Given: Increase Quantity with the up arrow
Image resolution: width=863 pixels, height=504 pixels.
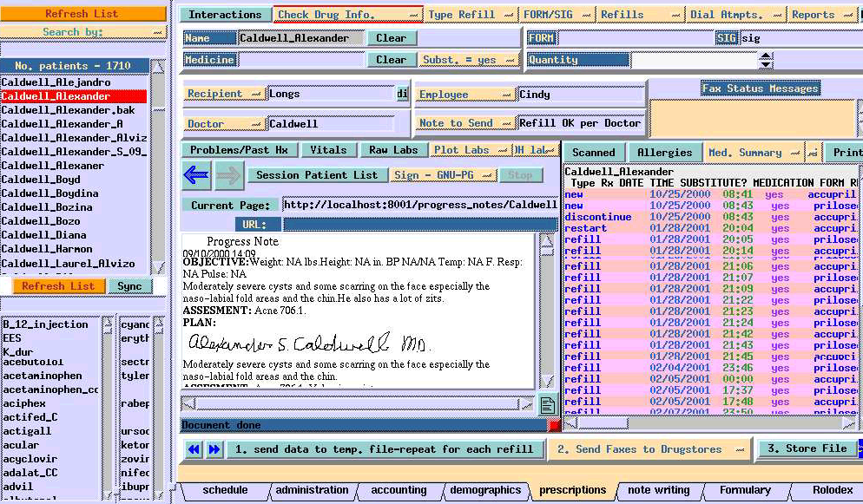Looking at the screenshot, I should [x=765, y=56].
